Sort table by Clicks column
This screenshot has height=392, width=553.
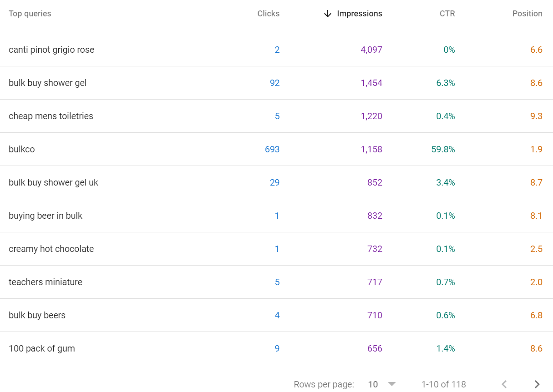coord(268,14)
